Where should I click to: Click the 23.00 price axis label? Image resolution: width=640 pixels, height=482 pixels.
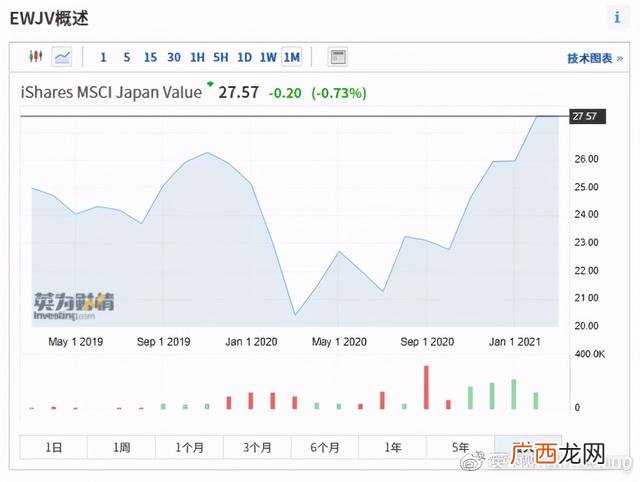[586, 242]
